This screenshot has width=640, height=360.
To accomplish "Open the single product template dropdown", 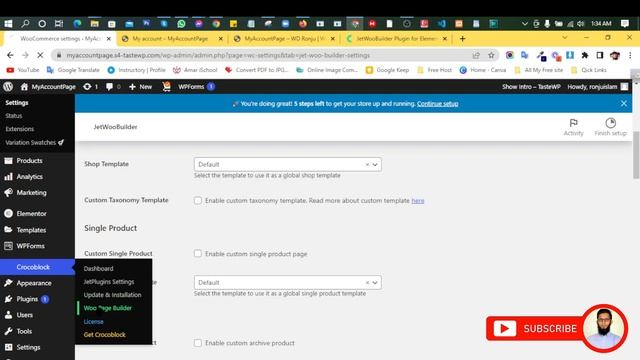I will [287, 282].
